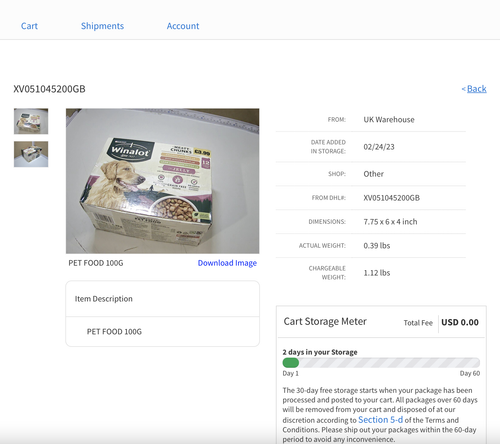Click the UK Warehouse value
Viewport: 500px width, 444px height.
(x=389, y=120)
